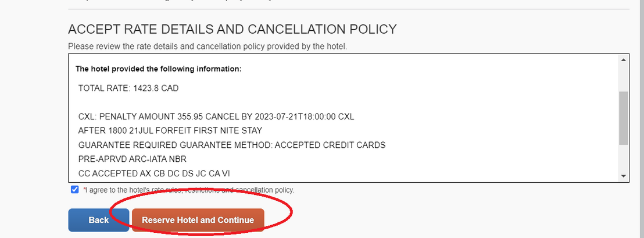Screen dimensions: 644x238
Task: Click 'The hotel provided the following information' heading
Action: coord(158,69)
